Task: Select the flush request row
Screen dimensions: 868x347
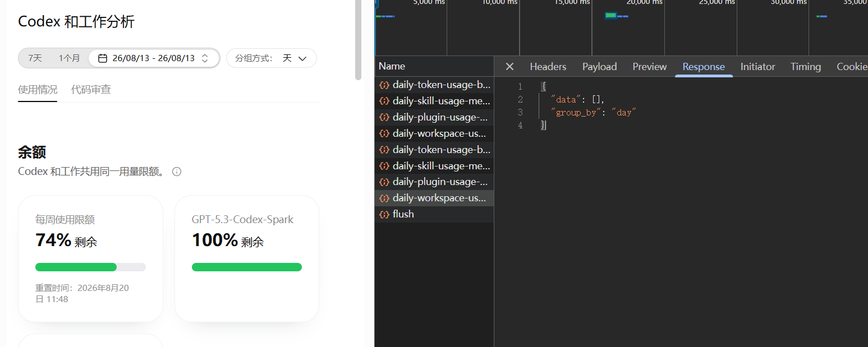Action: 434,214
